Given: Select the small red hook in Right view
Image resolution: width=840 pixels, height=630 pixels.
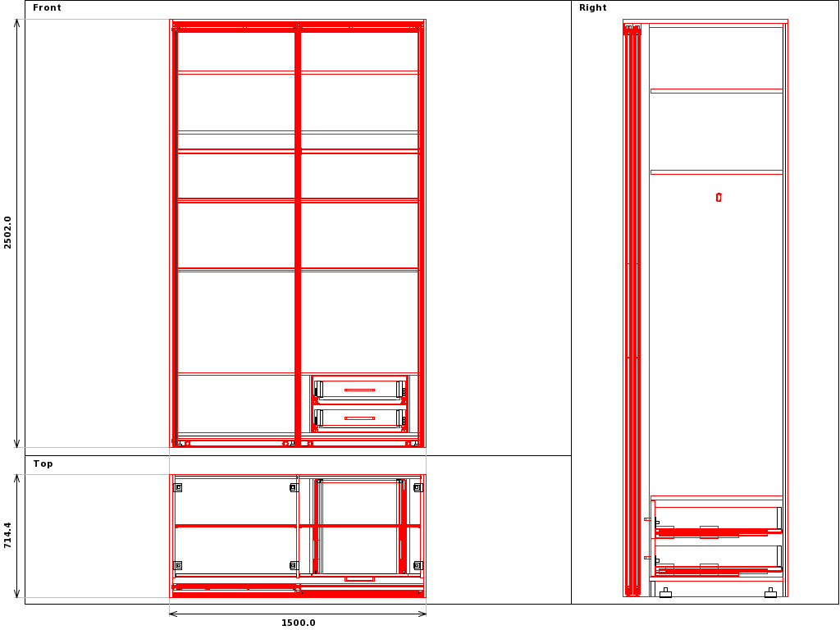Looking at the screenshot, I should point(719,197).
